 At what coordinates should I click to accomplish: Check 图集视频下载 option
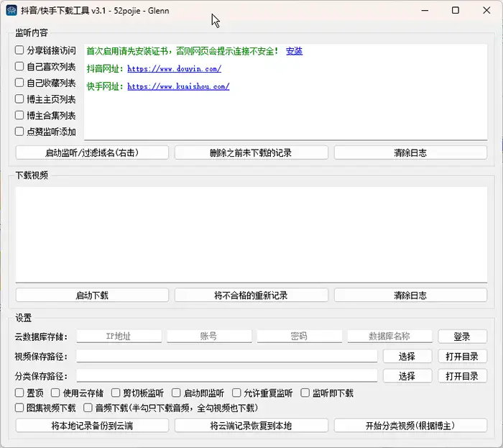[x=19, y=408]
